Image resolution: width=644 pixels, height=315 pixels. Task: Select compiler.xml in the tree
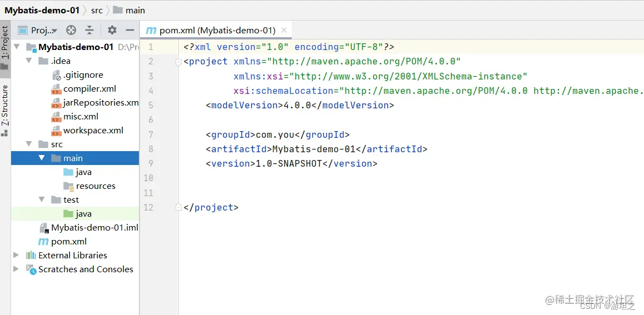coord(76,89)
